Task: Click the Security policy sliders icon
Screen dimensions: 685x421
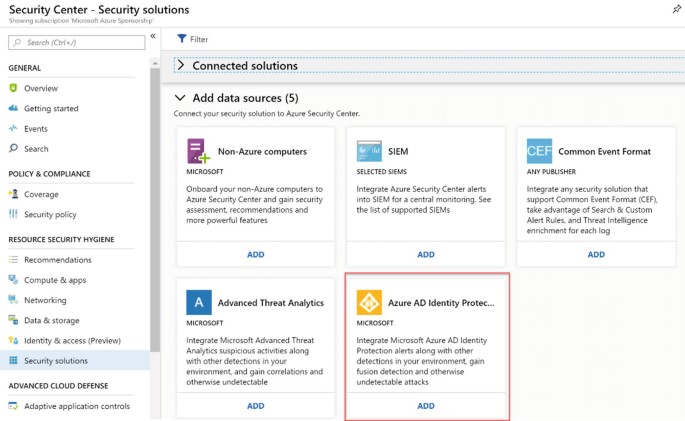Action: click(x=13, y=214)
